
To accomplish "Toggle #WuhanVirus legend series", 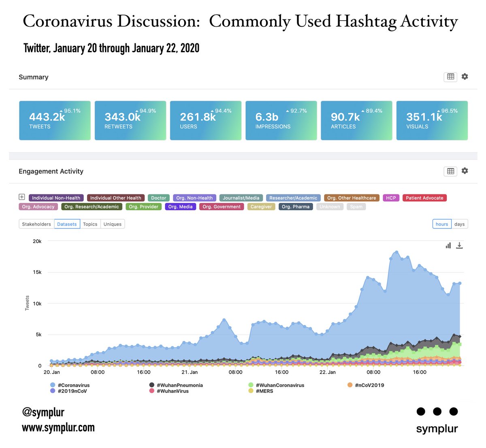I will pos(169,391).
